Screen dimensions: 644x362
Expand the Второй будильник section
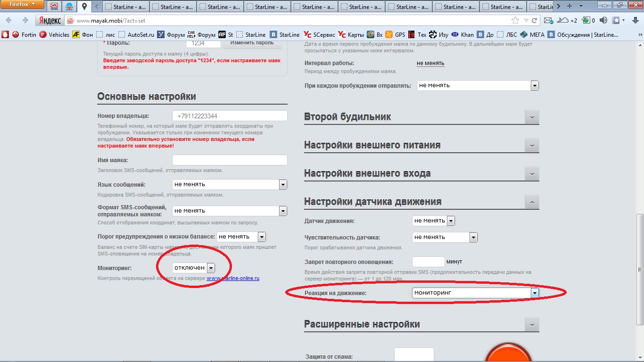click(x=532, y=117)
